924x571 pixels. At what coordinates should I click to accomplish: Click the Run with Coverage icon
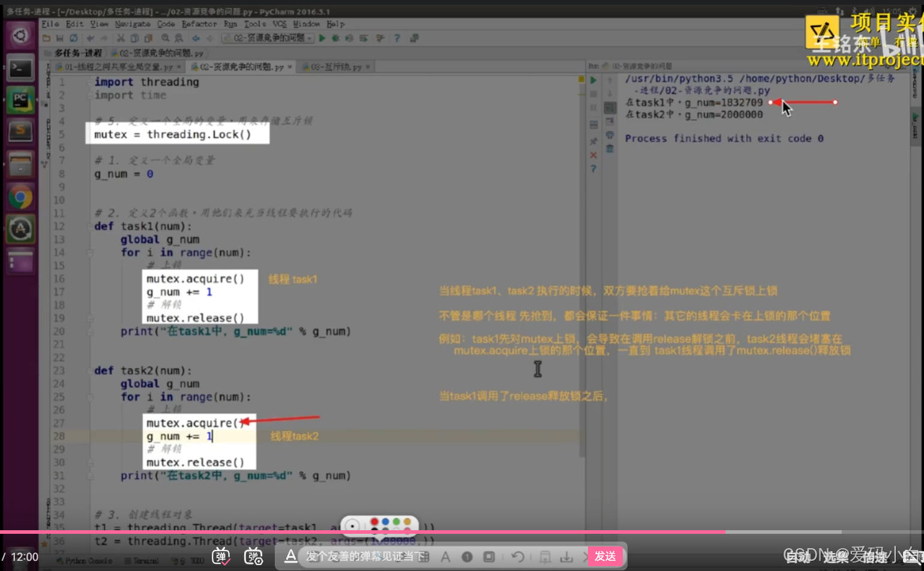click(350, 38)
